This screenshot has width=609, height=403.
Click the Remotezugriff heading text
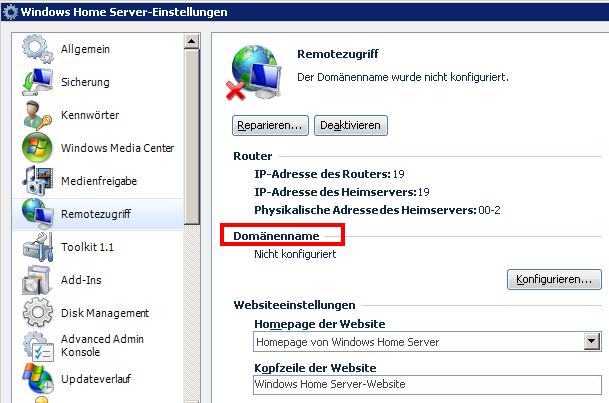[x=338, y=54]
